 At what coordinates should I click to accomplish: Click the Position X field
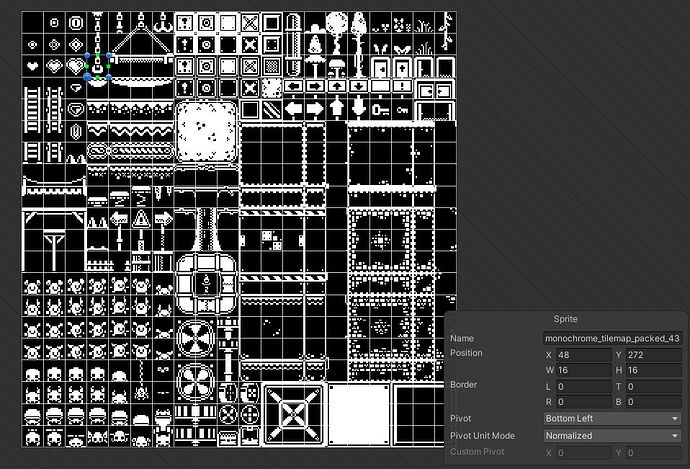click(584, 355)
